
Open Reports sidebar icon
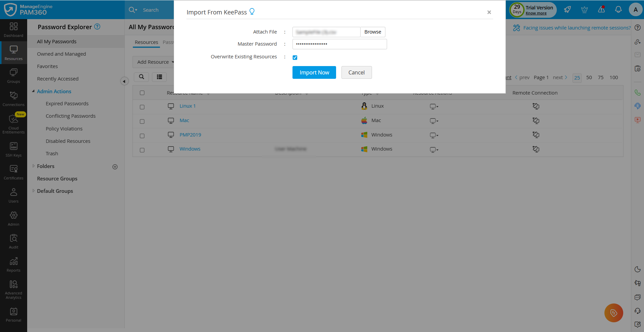point(13,265)
